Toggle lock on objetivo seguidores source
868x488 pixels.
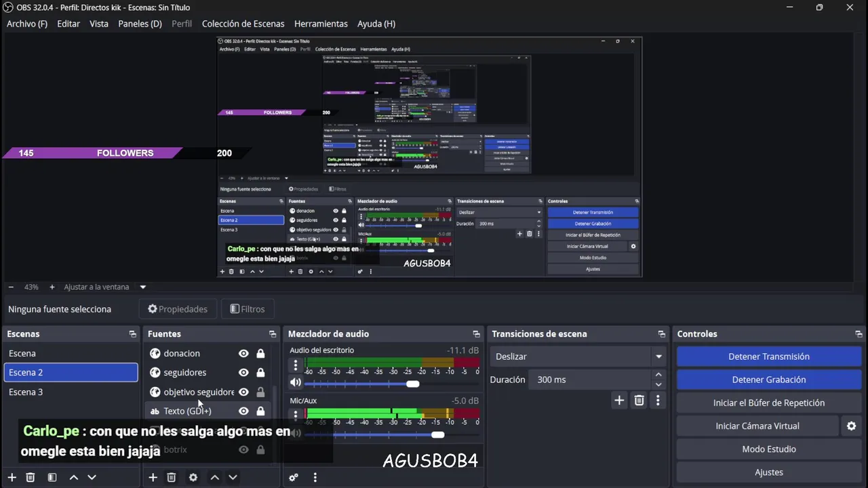click(x=260, y=392)
